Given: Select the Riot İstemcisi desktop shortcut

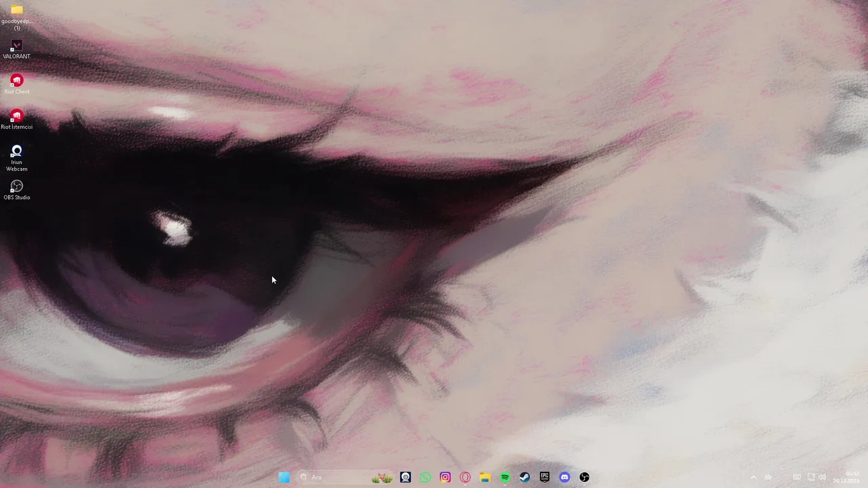Looking at the screenshot, I should [17, 120].
